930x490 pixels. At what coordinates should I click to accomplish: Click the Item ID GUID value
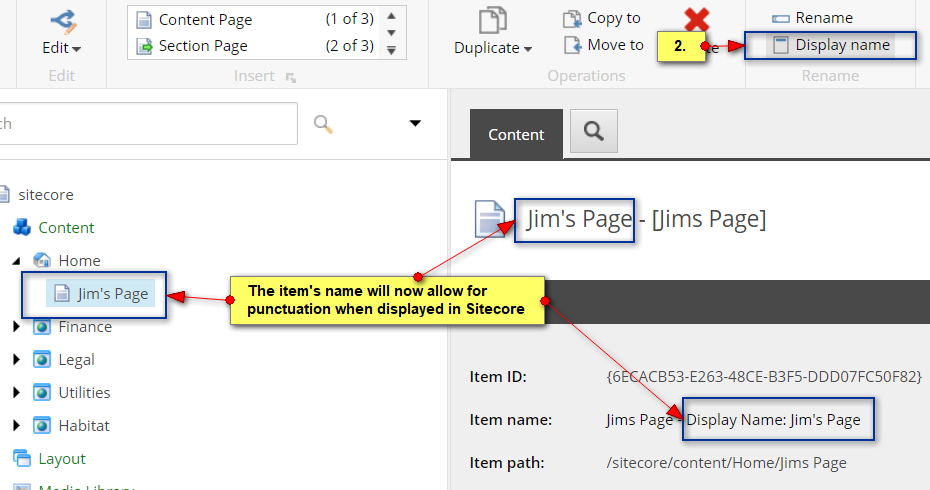(x=764, y=377)
